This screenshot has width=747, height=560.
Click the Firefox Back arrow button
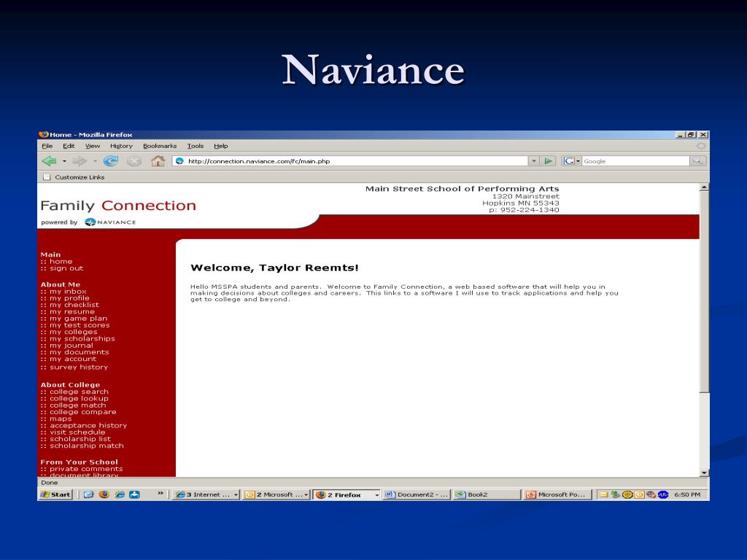(x=49, y=161)
